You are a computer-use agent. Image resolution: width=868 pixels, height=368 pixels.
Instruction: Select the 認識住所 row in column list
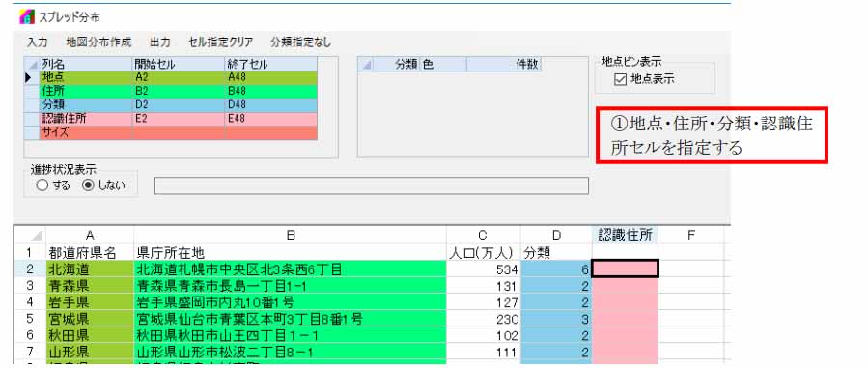point(171,119)
